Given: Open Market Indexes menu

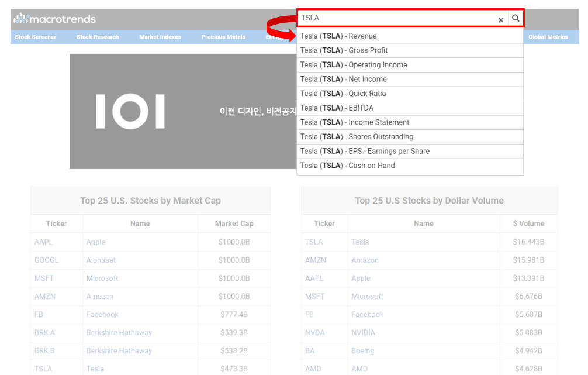Looking at the screenshot, I should (160, 37).
